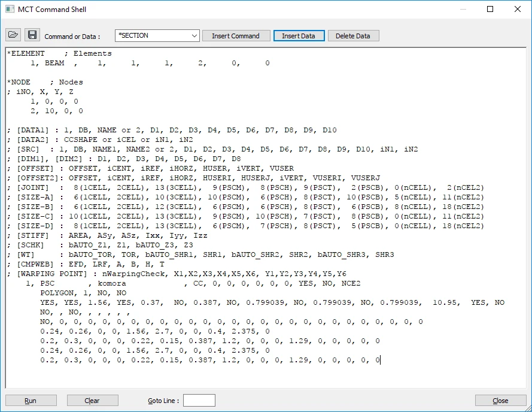This screenshot has height=412, width=532.
Task: Run the command script
Action: point(31,401)
